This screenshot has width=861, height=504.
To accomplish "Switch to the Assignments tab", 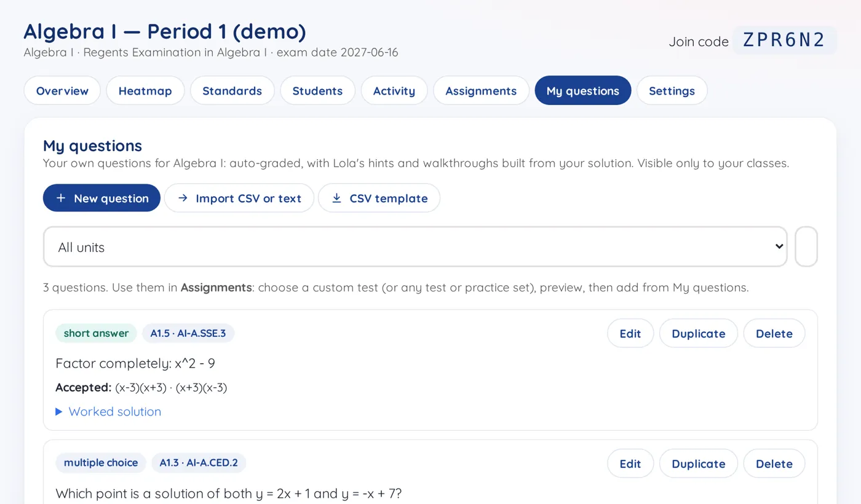I will click(481, 90).
